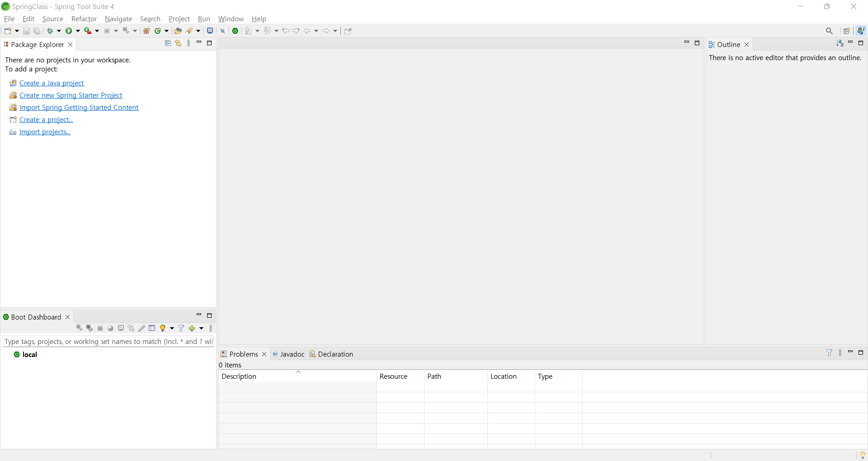Click the Problems view filter funnel
Image resolution: width=868 pixels, height=461 pixels.
coord(830,353)
